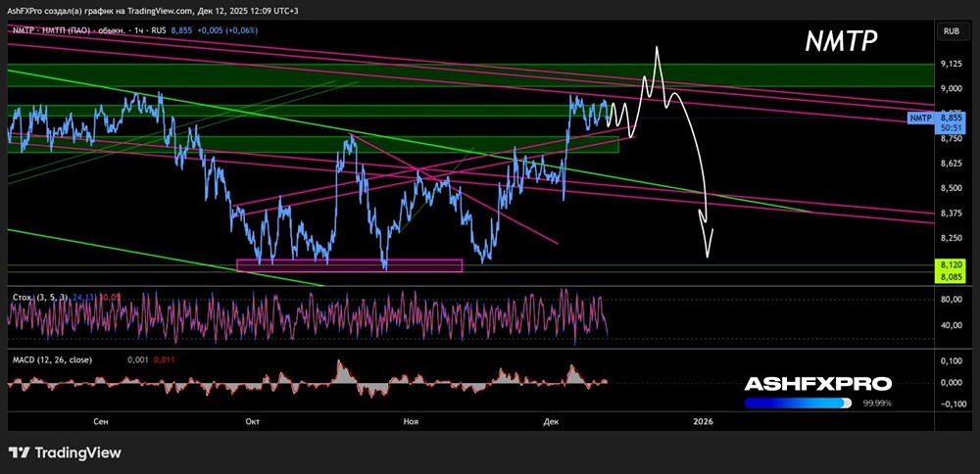The image size is (980, 474).
Task: Click the 80,00 stochastic scale value
Action: coord(951,300)
